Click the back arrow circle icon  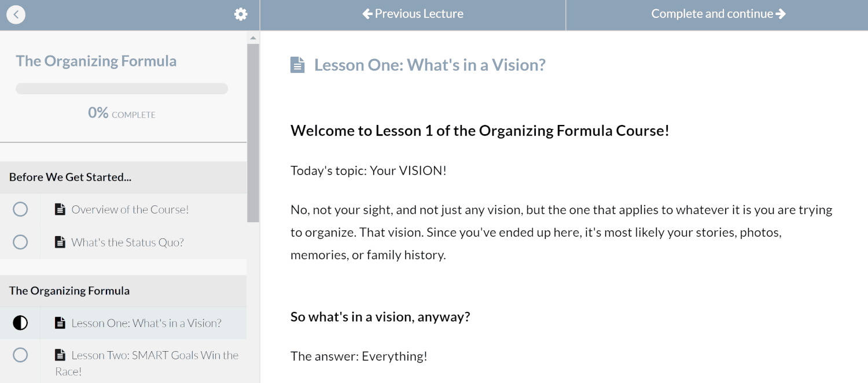(x=16, y=14)
